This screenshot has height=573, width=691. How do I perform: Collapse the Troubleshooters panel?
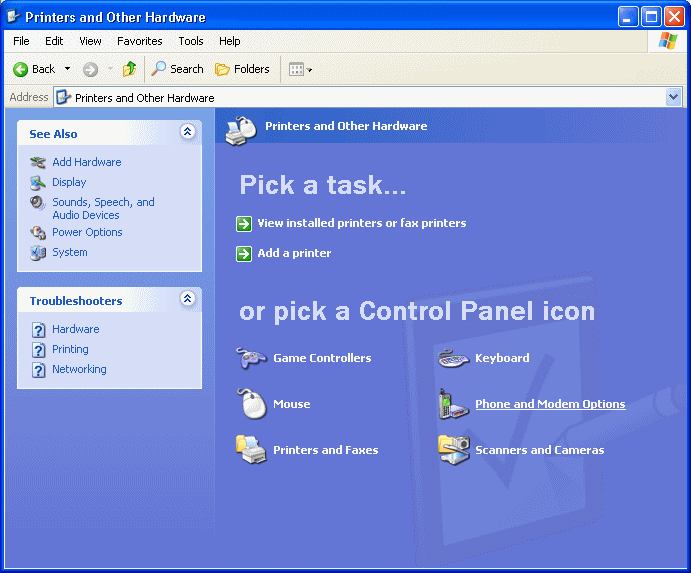[187, 299]
